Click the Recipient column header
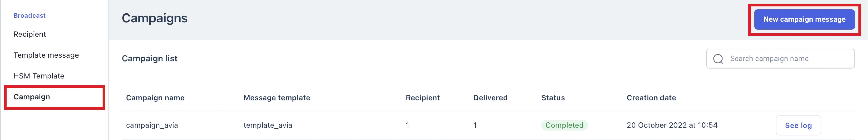Image resolution: width=868 pixels, height=140 pixels. point(423,98)
